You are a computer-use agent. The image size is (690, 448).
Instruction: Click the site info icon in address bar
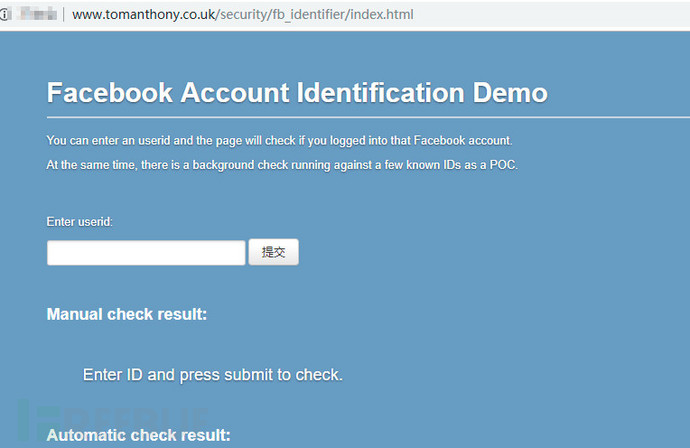pos(4,14)
